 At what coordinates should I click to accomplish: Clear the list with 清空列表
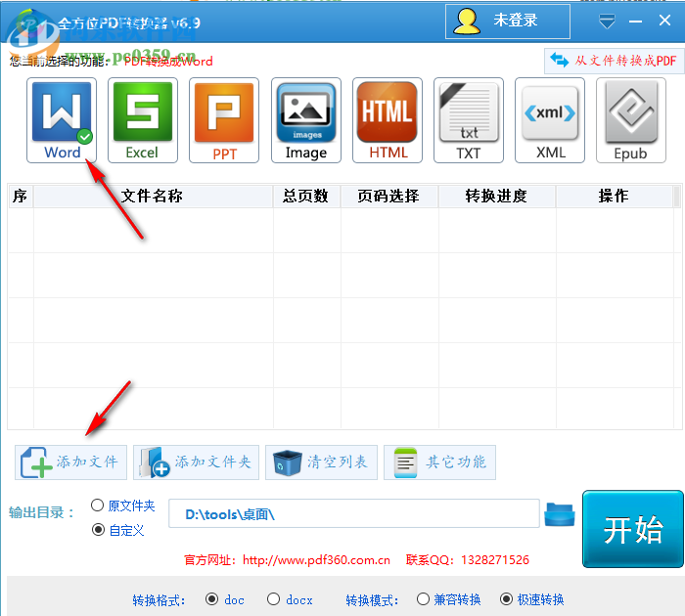point(321,462)
